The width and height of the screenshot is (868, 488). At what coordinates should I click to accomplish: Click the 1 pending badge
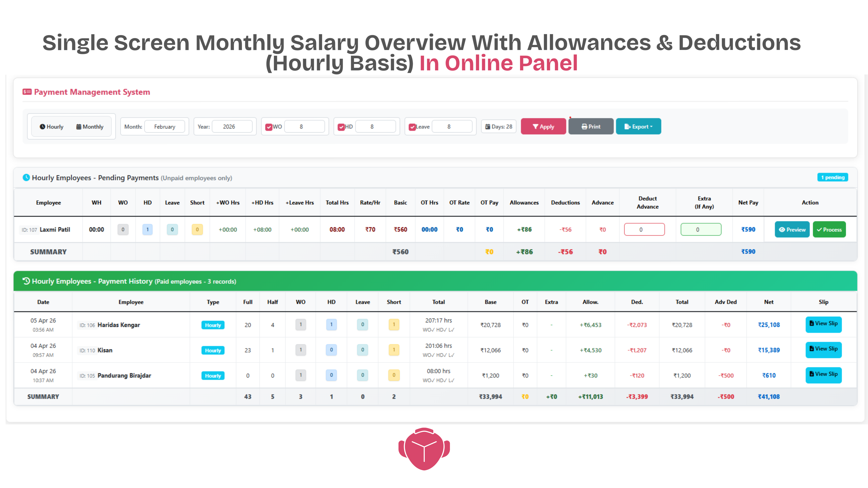[x=833, y=177]
